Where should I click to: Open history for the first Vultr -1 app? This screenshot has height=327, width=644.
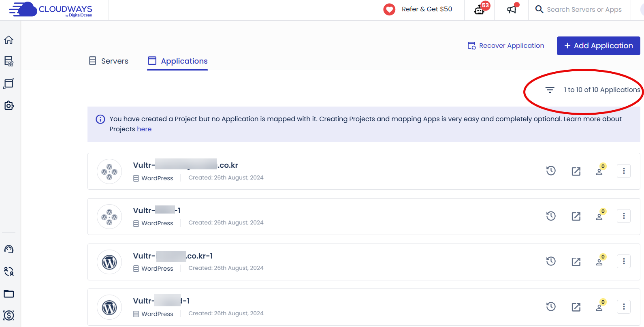click(551, 216)
